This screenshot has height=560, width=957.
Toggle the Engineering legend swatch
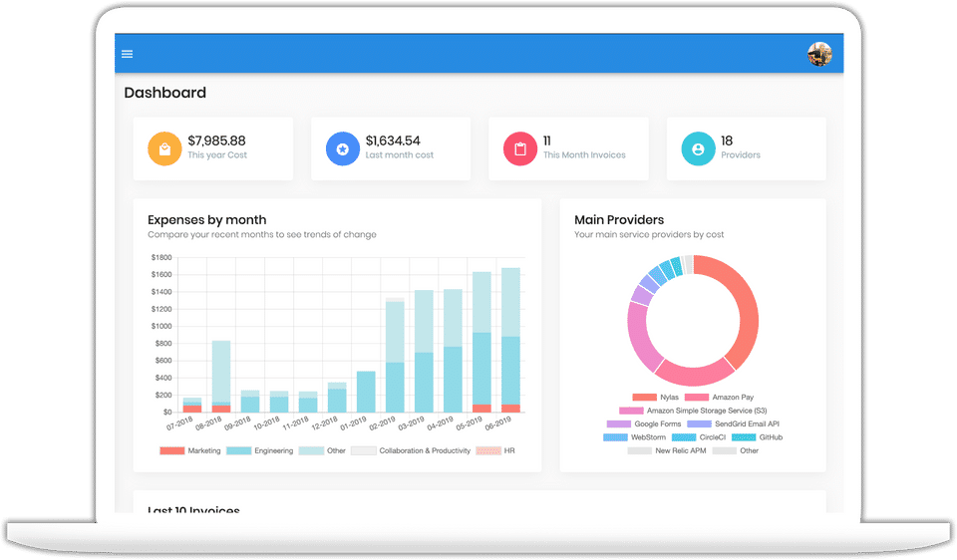tap(238, 450)
